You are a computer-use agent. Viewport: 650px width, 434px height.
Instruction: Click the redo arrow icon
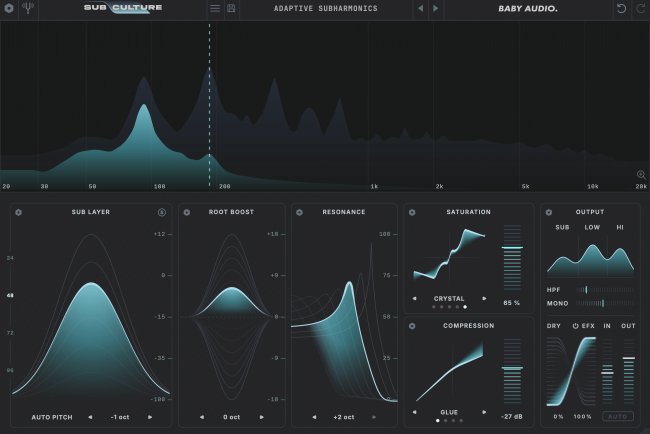641,8
